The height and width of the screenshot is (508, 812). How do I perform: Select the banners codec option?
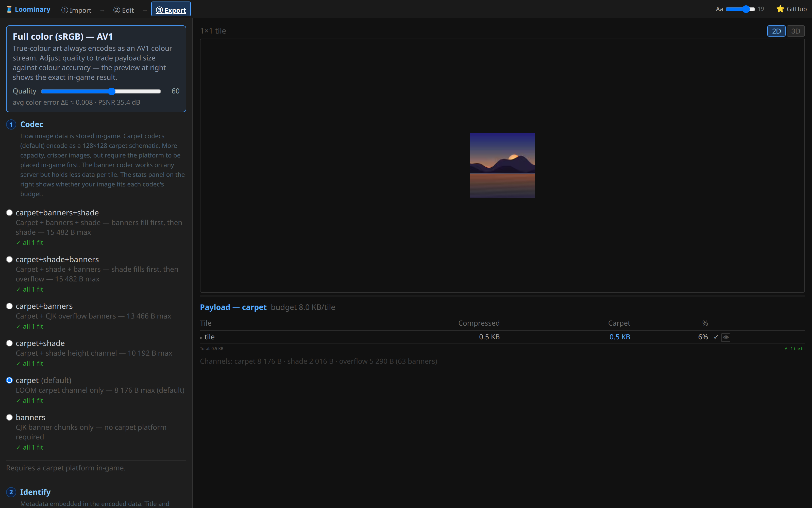click(x=9, y=417)
